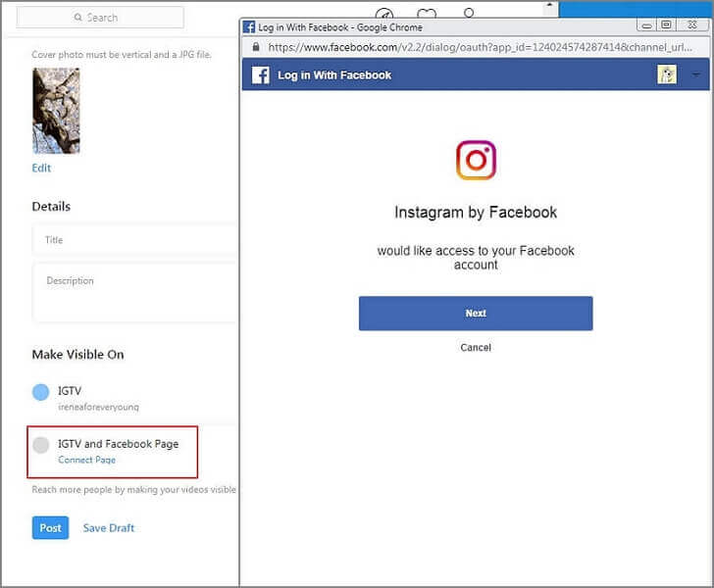Click Next in the Facebook login dialog
The height and width of the screenshot is (588, 714).
pos(476,314)
